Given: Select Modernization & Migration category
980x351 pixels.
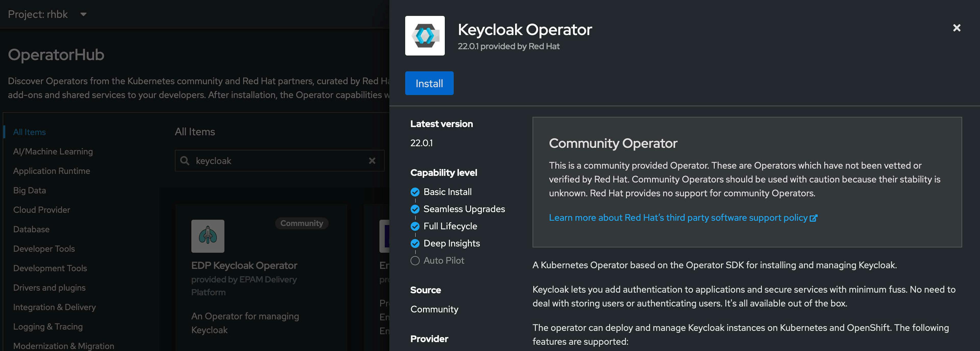Looking at the screenshot, I should (x=64, y=346).
